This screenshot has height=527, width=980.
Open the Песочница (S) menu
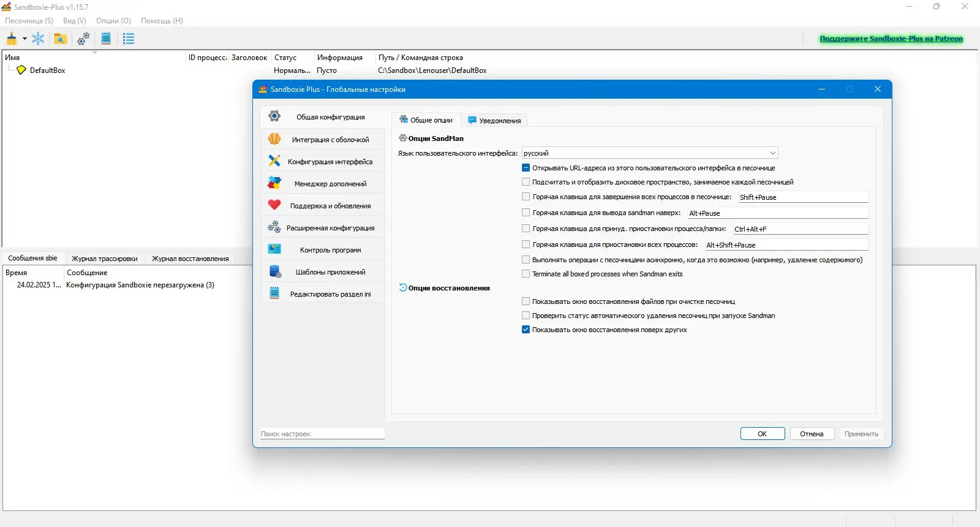(x=29, y=21)
